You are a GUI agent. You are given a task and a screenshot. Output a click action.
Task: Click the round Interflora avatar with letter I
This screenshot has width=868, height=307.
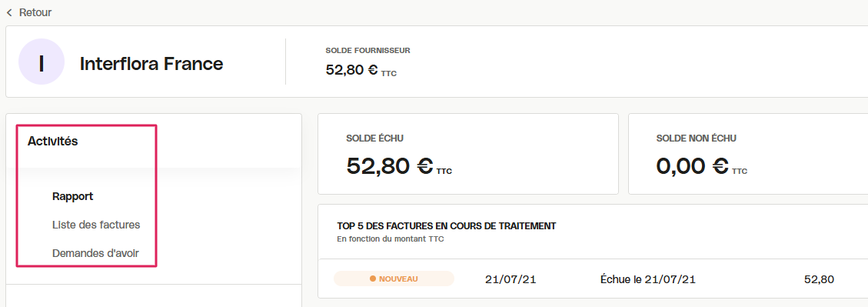click(42, 62)
